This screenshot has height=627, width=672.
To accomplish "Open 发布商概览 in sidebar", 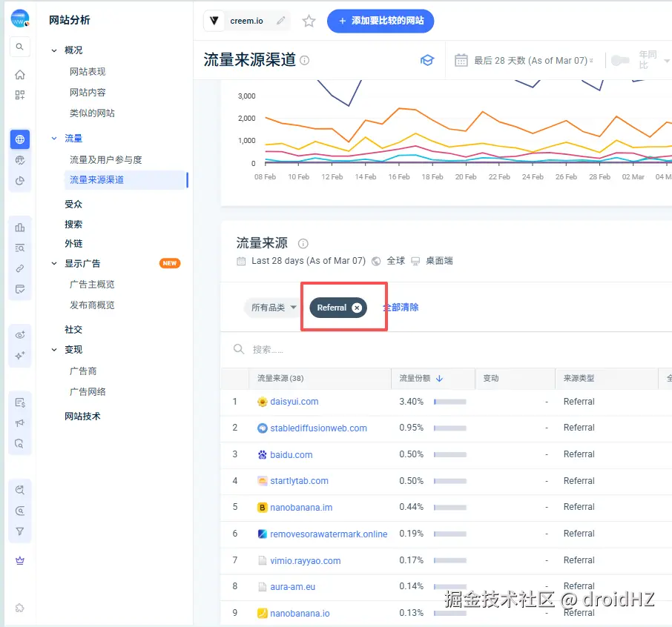I will (92, 305).
